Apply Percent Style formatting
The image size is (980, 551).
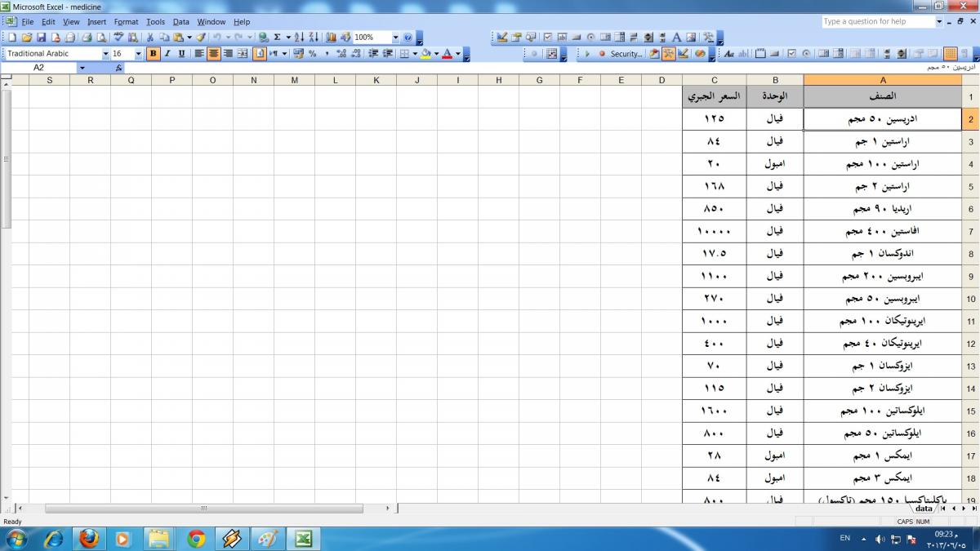(x=313, y=54)
